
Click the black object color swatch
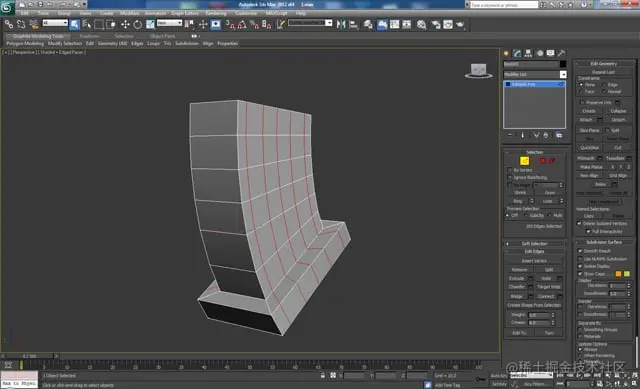click(x=563, y=64)
